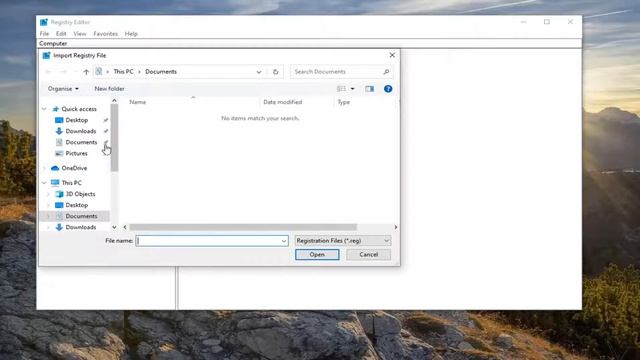This screenshot has height=360, width=640.
Task: Close the Import Registry File dialog
Action: pos(392,55)
